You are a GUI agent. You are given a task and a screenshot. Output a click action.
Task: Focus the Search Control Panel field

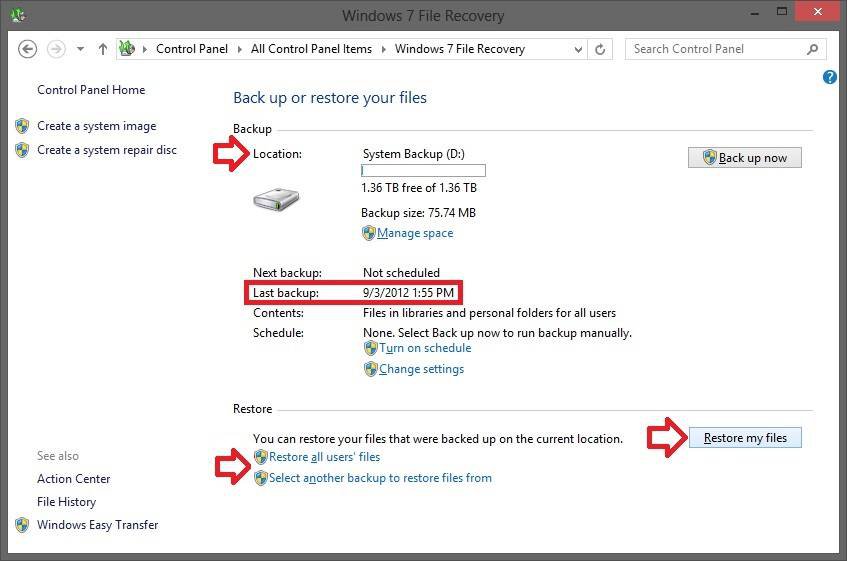click(x=725, y=49)
